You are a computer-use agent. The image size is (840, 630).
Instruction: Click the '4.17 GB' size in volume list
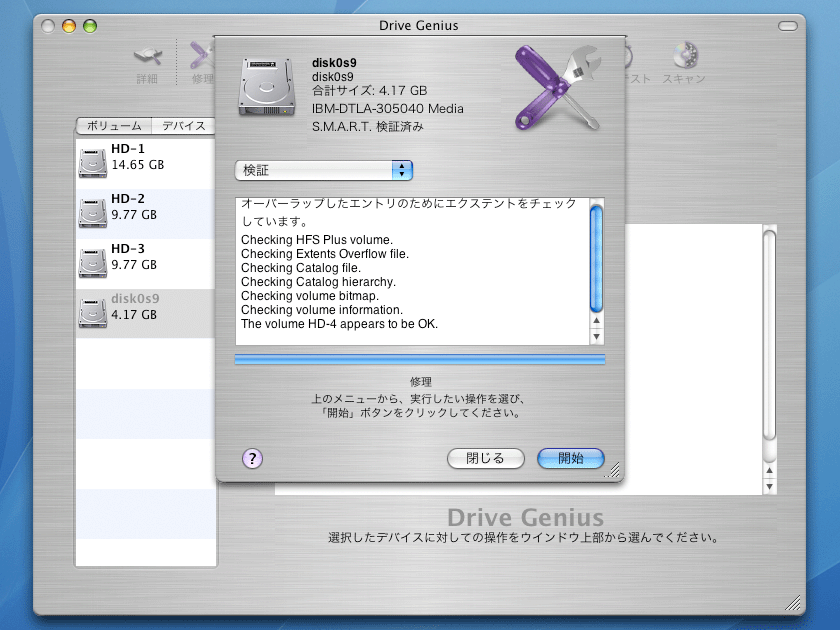tap(134, 314)
